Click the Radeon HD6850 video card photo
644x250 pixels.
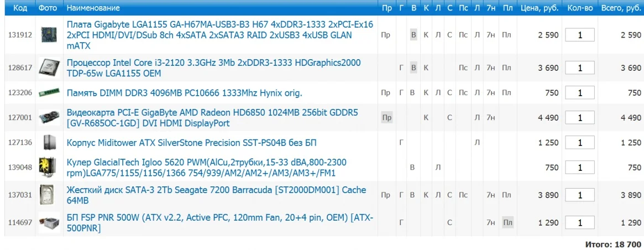tap(49, 118)
